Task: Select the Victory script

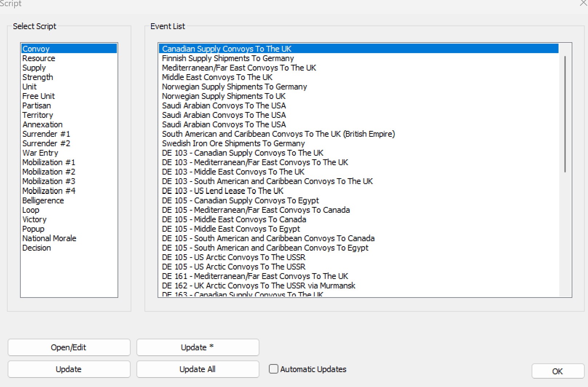Action: click(34, 219)
